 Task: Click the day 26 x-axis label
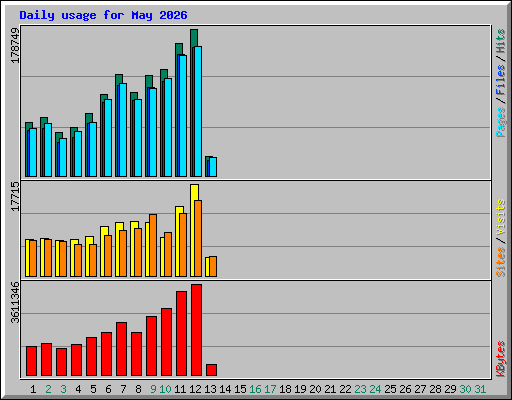pos(405,389)
